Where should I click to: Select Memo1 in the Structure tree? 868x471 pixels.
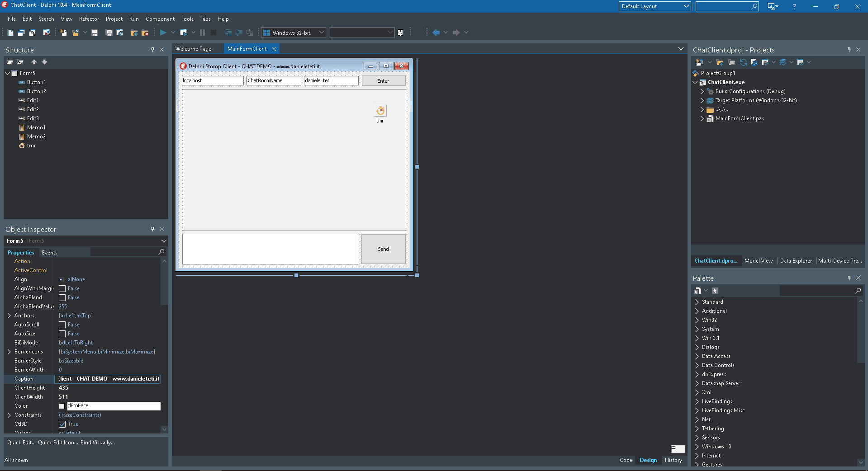pyautogui.click(x=36, y=127)
